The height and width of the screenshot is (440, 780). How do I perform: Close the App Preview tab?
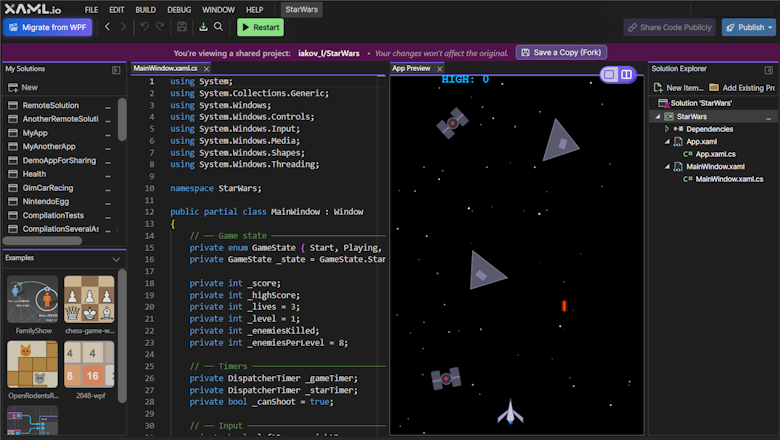(x=440, y=69)
